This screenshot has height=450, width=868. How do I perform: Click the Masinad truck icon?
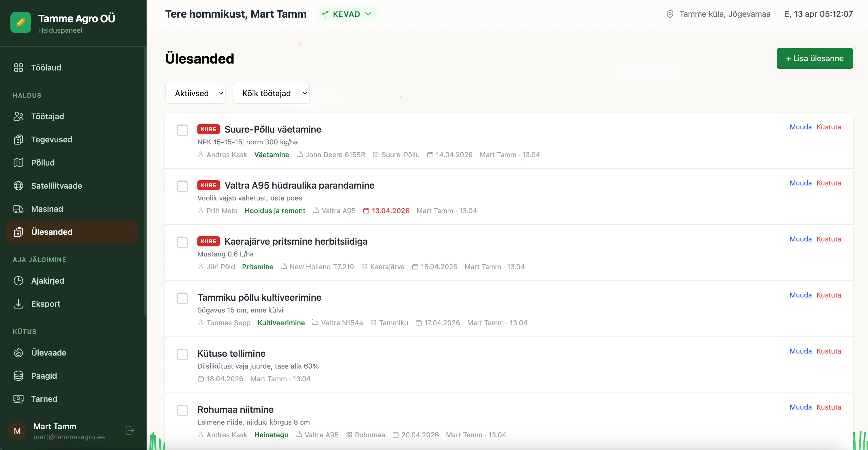click(18, 209)
